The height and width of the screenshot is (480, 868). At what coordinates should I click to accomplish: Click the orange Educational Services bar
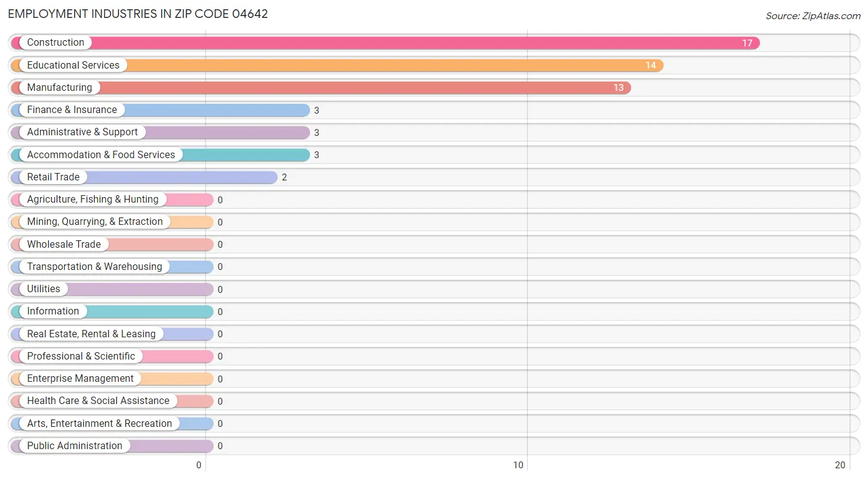click(337, 65)
